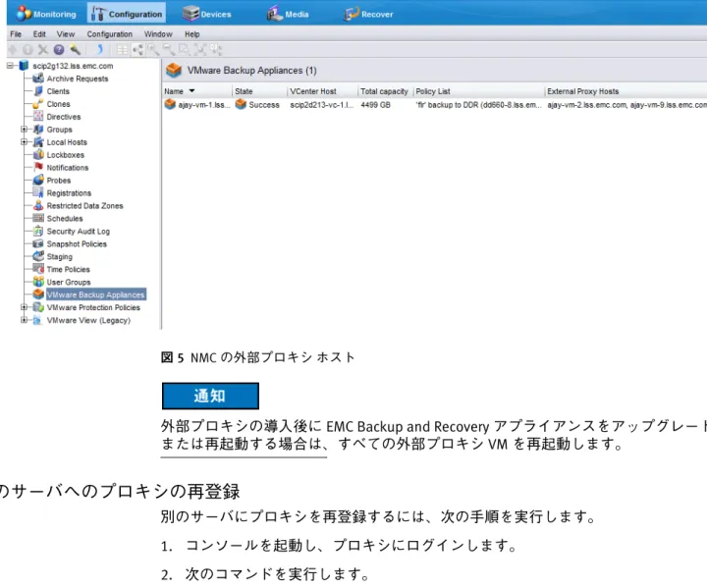Expand the VMware View (Legacy) node
The width and height of the screenshot is (707, 588).
[24, 320]
